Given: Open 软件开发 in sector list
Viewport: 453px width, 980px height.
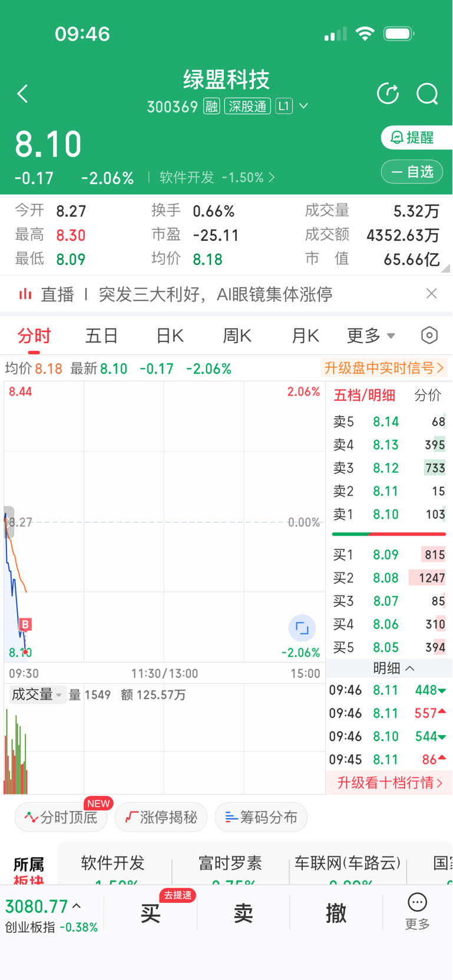Looking at the screenshot, I should pos(113,865).
